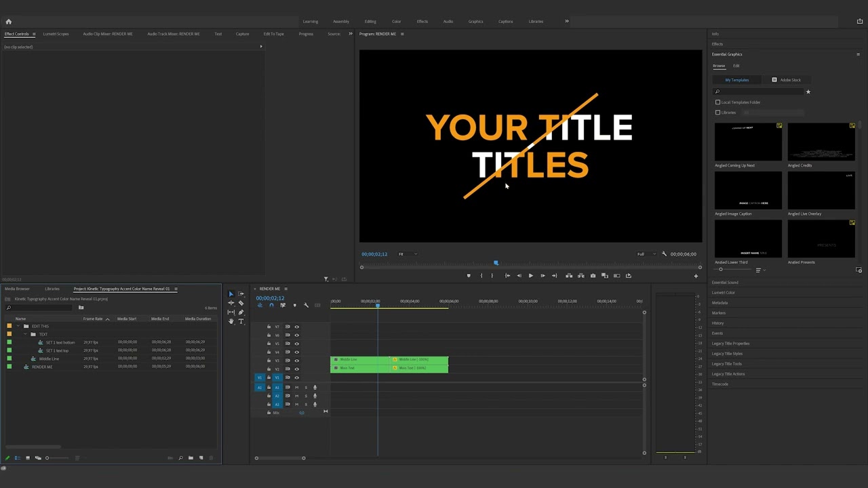This screenshot has height=488, width=868.
Task: Click the Middle Line [-100%] timeline clip
Action: point(419,359)
